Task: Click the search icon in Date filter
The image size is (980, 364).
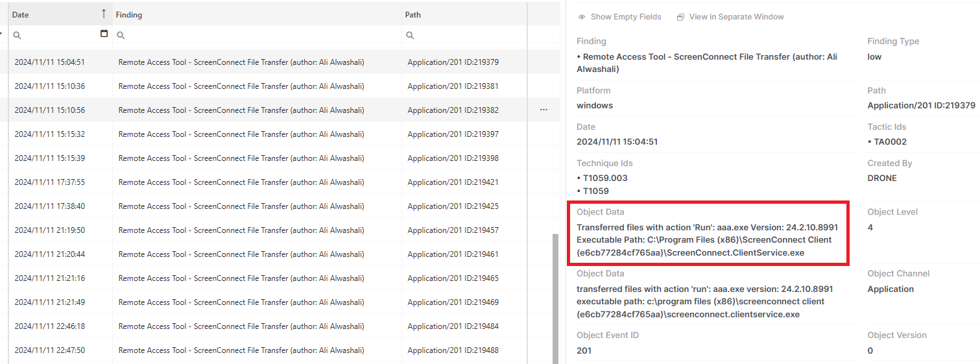Action: 18,35
